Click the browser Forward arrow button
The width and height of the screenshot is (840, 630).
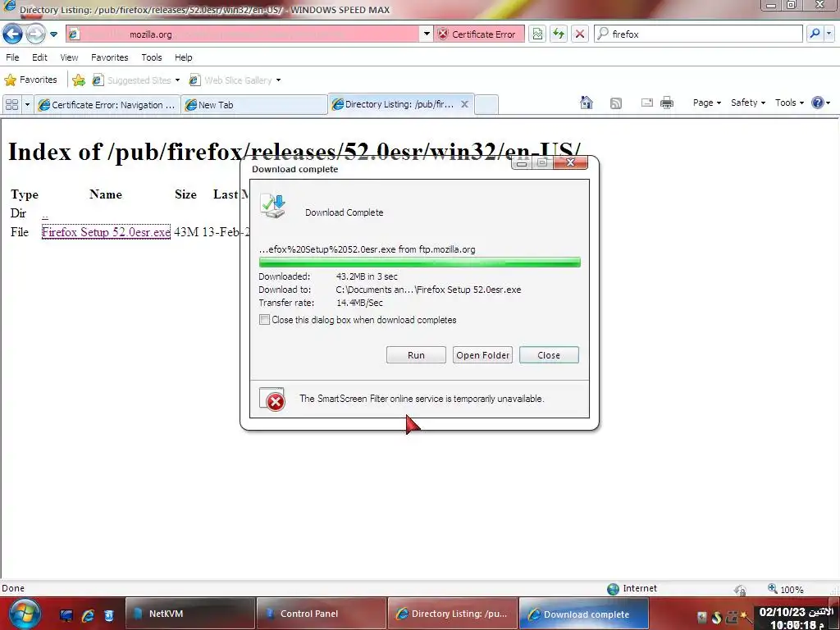coord(35,34)
